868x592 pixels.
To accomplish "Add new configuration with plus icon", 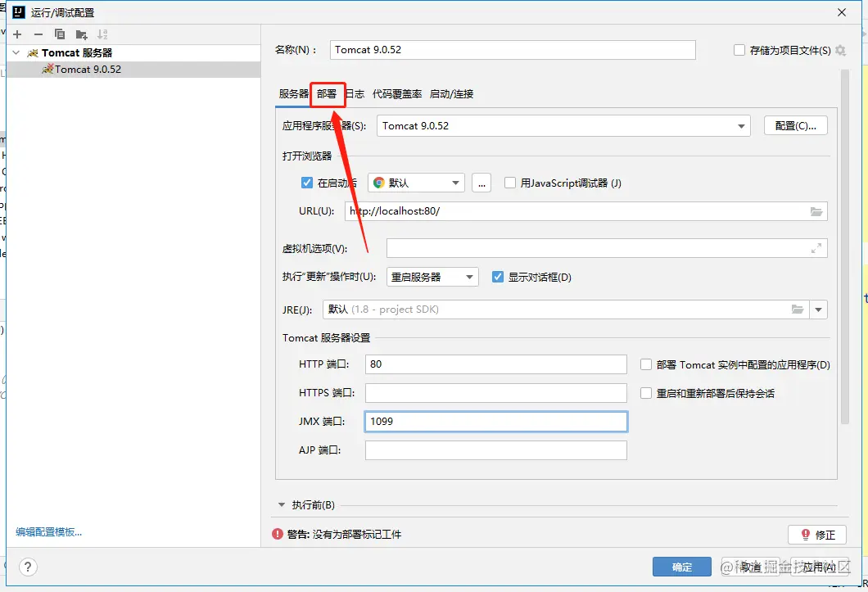I will coord(17,34).
